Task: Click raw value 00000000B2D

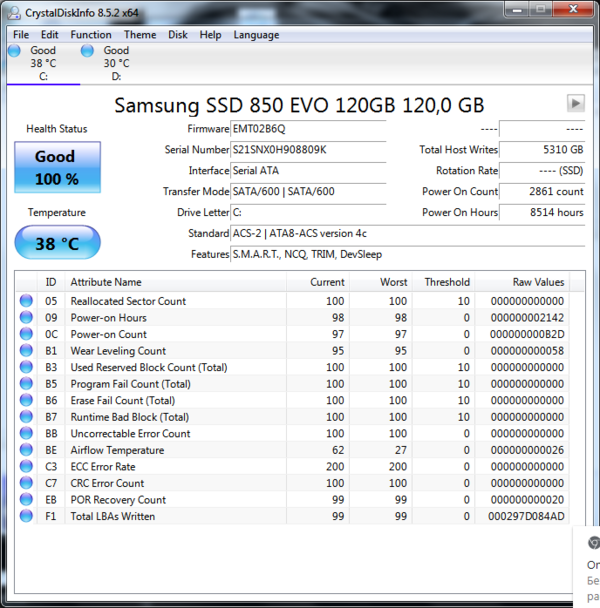Action: point(527,334)
